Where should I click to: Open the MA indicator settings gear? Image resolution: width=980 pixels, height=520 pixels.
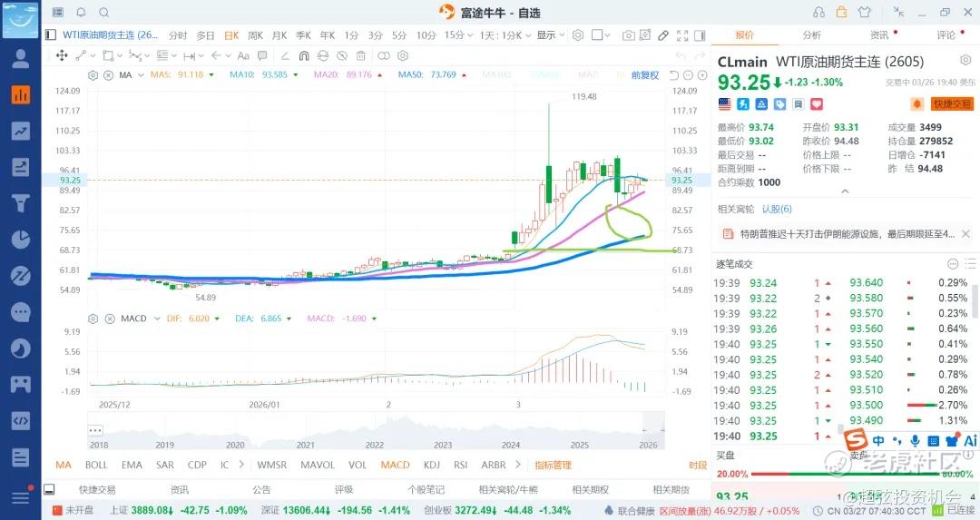click(93, 74)
